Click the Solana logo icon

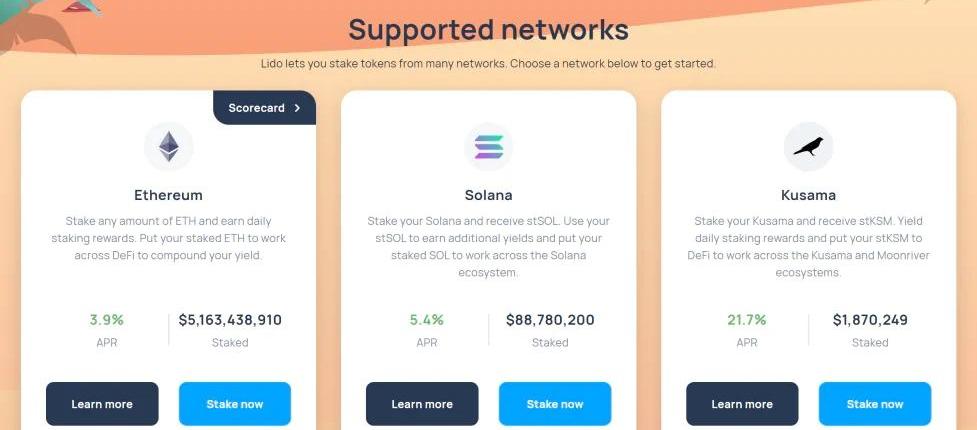[488, 146]
